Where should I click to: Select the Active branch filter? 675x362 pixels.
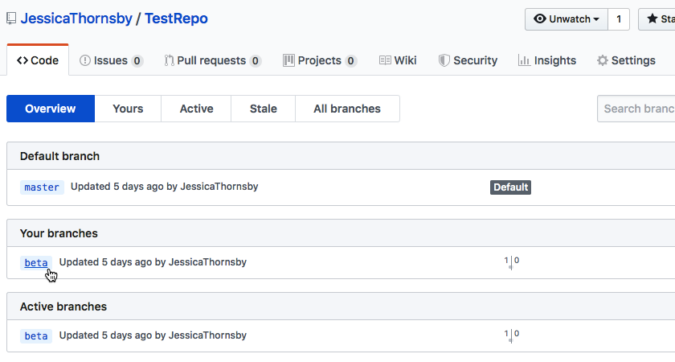pyautogui.click(x=196, y=108)
